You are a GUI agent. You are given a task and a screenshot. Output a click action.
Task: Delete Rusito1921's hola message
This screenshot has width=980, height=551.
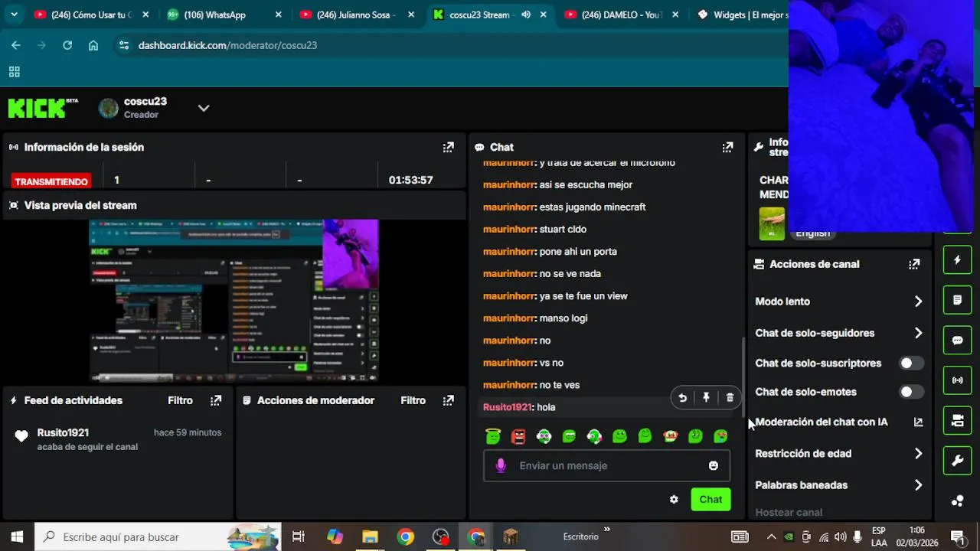click(730, 398)
